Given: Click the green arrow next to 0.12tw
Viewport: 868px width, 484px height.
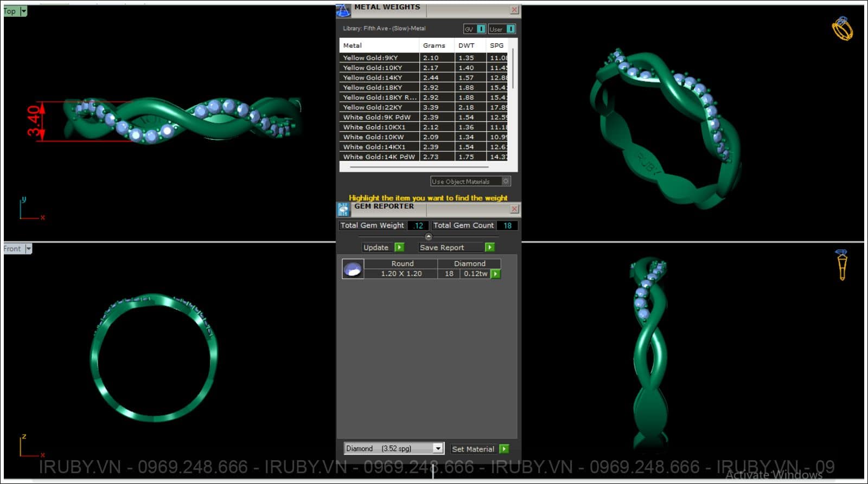Looking at the screenshot, I should (495, 274).
